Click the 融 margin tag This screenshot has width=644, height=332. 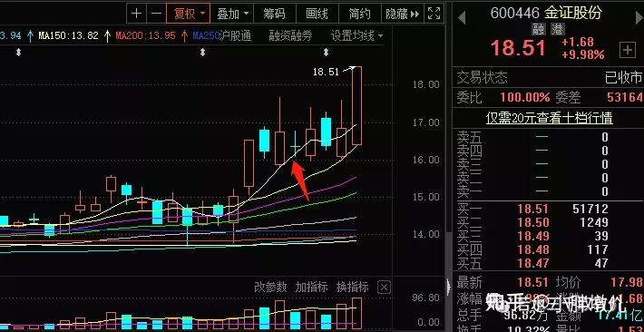click(x=540, y=29)
